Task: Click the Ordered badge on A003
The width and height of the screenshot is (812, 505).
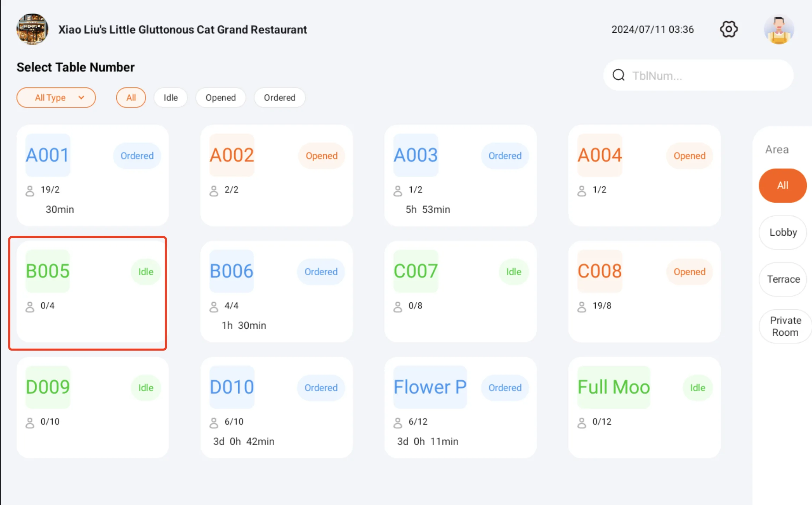Action: click(505, 156)
